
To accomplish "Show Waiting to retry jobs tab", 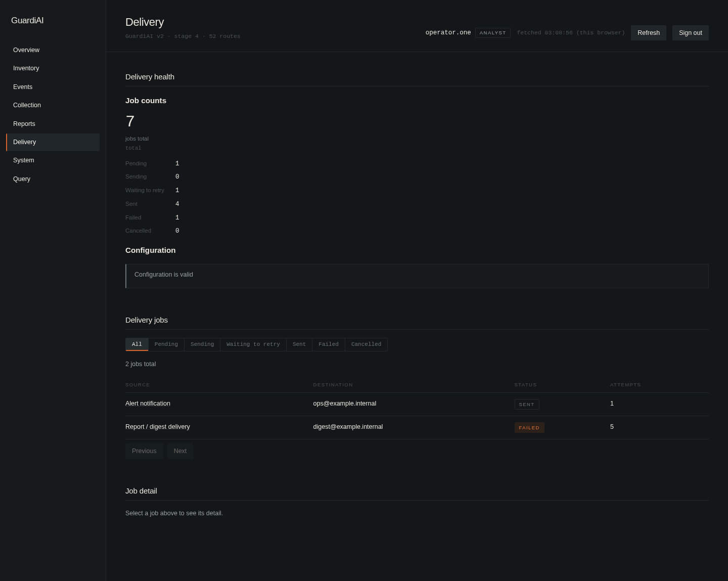I will point(253,344).
